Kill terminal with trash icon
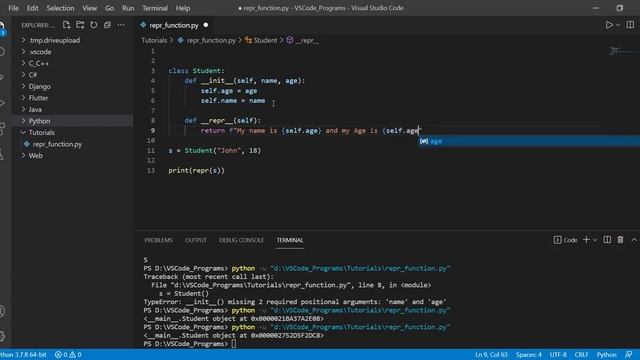The image size is (640, 360). click(620, 240)
